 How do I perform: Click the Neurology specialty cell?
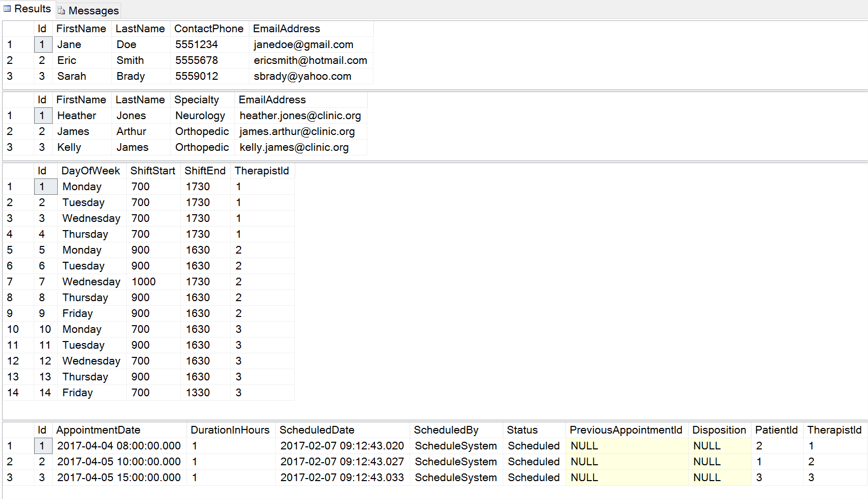click(x=203, y=116)
